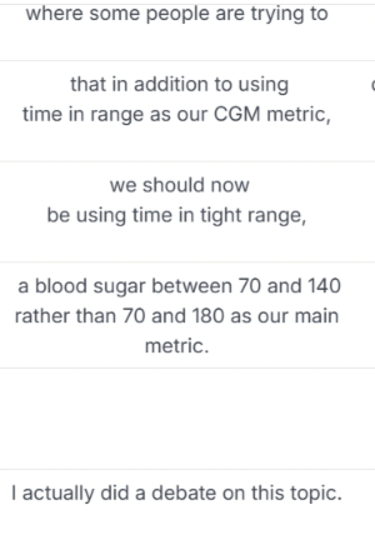Click the word "sugar" in the caption
Screen dimensions: 375x535
click(x=119, y=287)
